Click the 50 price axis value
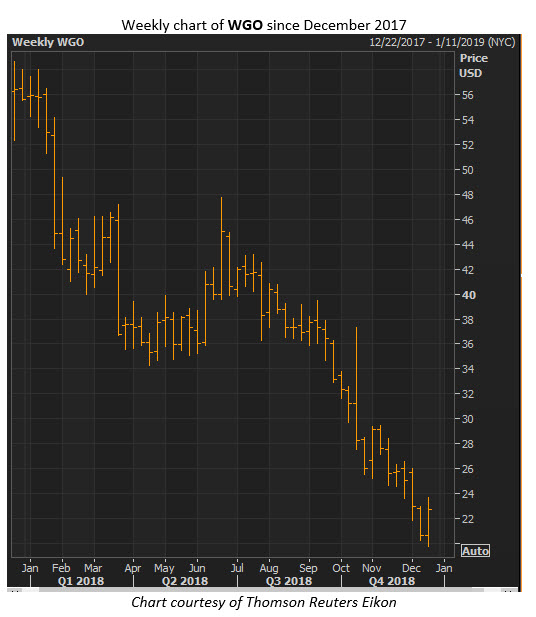The width and height of the screenshot is (536, 617). 468,170
